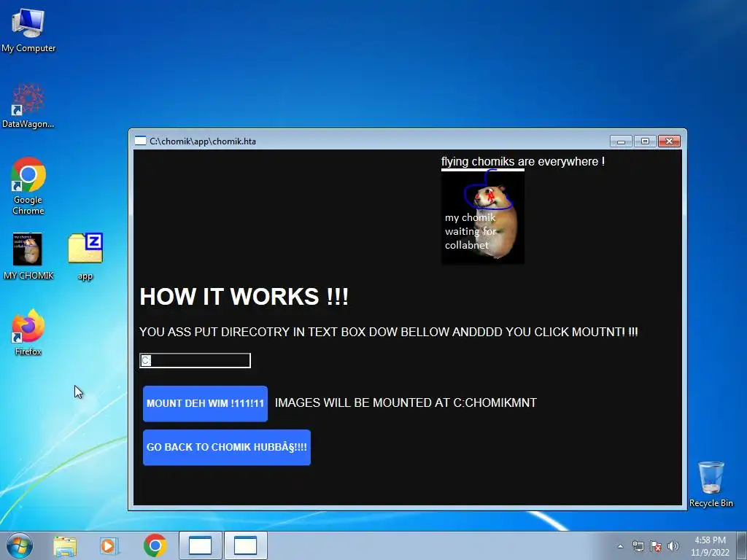Open Windows Media Player from the taskbar
This screenshot has width=747, height=560.
109,545
